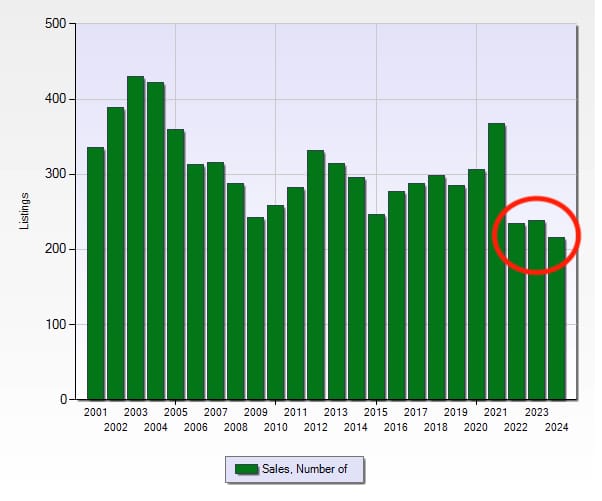The image size is (602, 501).
Task: Click the green legend swatch icon
Action: click(x=246, y=469)
